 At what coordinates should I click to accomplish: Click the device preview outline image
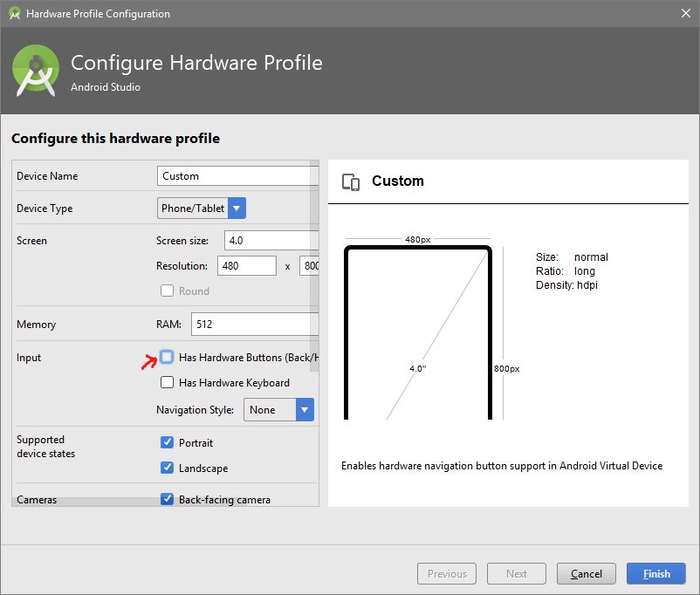coord(418,332)
